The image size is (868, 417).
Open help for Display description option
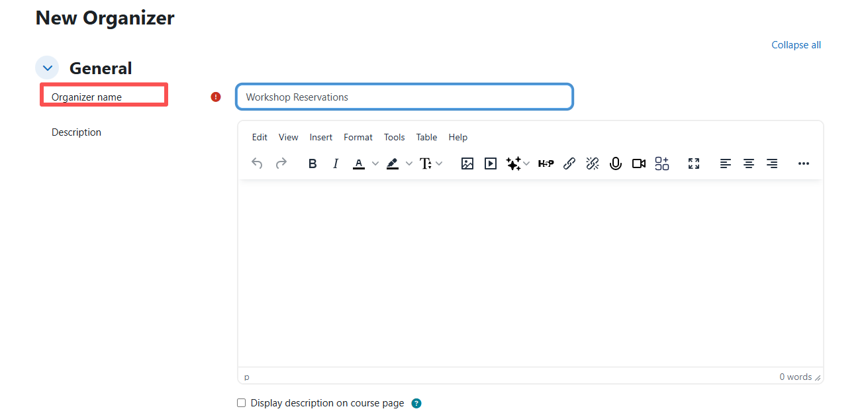[x=416, y=403]
